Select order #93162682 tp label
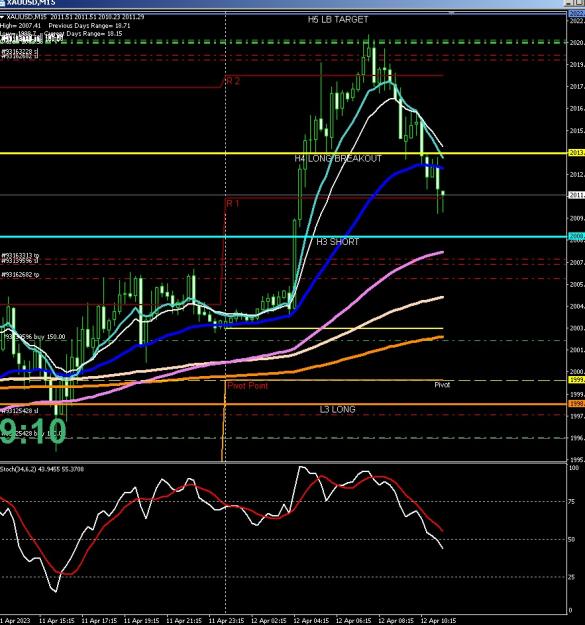The height and width of the screenshot is (625, 585). click(20, 275)
